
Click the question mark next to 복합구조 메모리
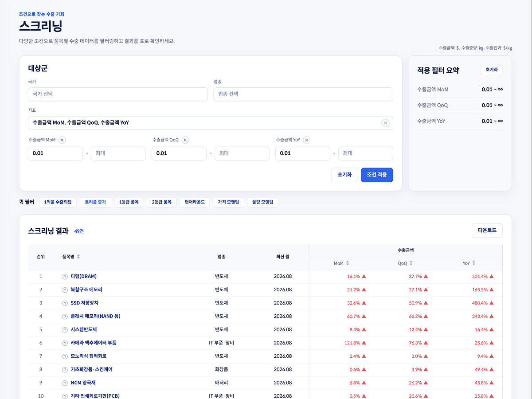click(x=65, y=290)
